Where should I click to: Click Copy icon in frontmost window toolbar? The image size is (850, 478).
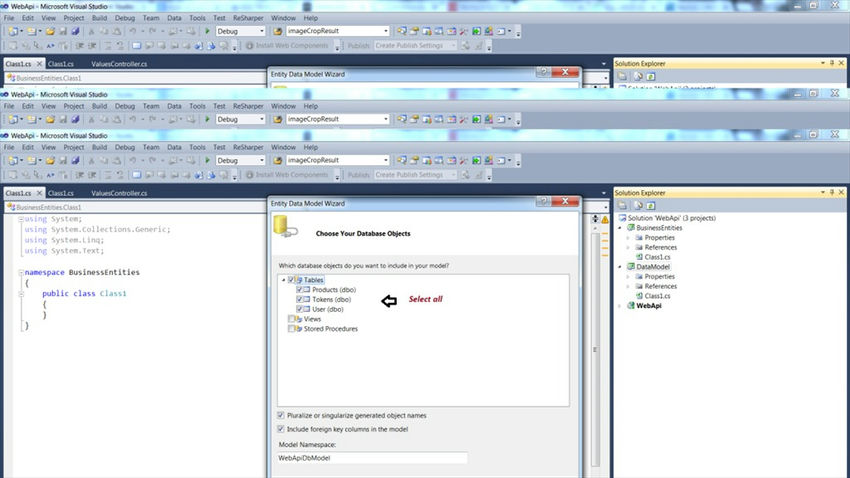(x=104, y=160)
